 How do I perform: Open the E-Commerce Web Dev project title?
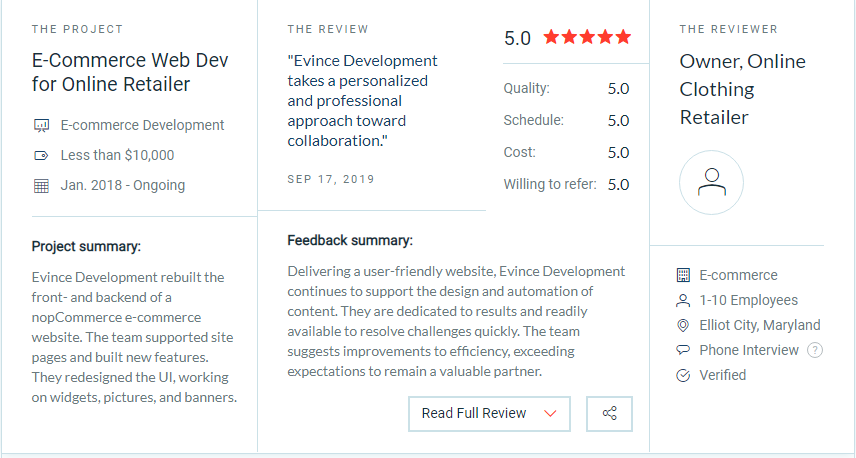(130, 72)
